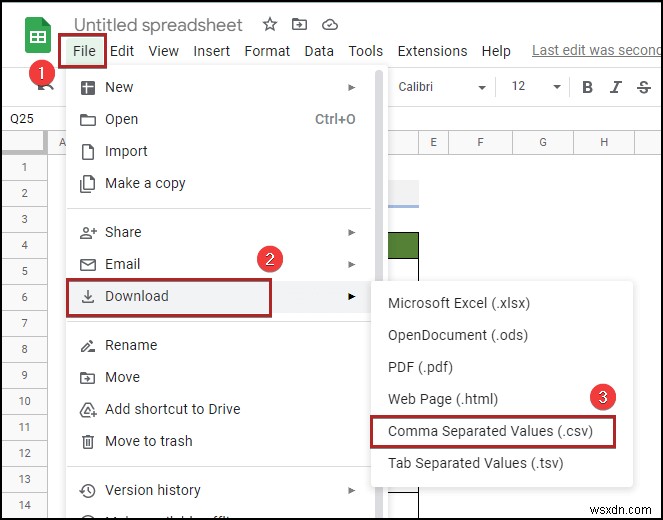Expand the Email submenu arrow
Screen dimensions: 663x520
(x=351, y=265)
